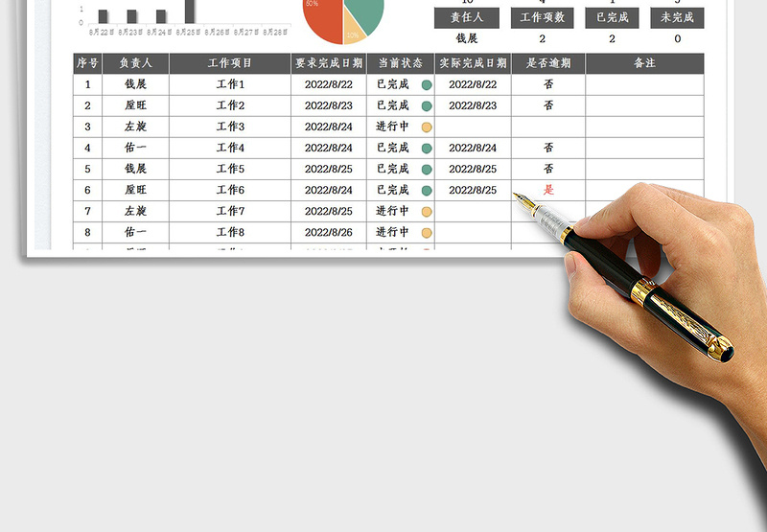Image resolution: width=767 pixels, height=532 pixels.
Task: Select the 负责人 cell 左旋 in row 7
Action: (135, 211)
